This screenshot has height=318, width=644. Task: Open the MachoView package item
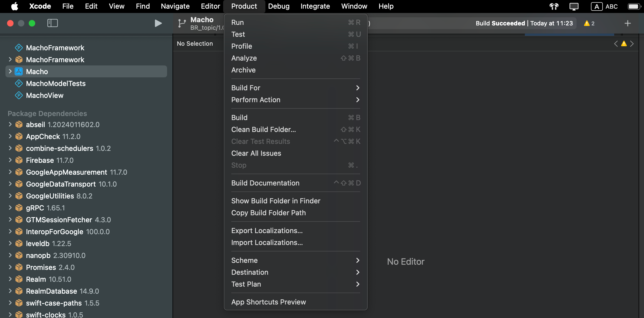pyautogui.click(x=44, y=95)
